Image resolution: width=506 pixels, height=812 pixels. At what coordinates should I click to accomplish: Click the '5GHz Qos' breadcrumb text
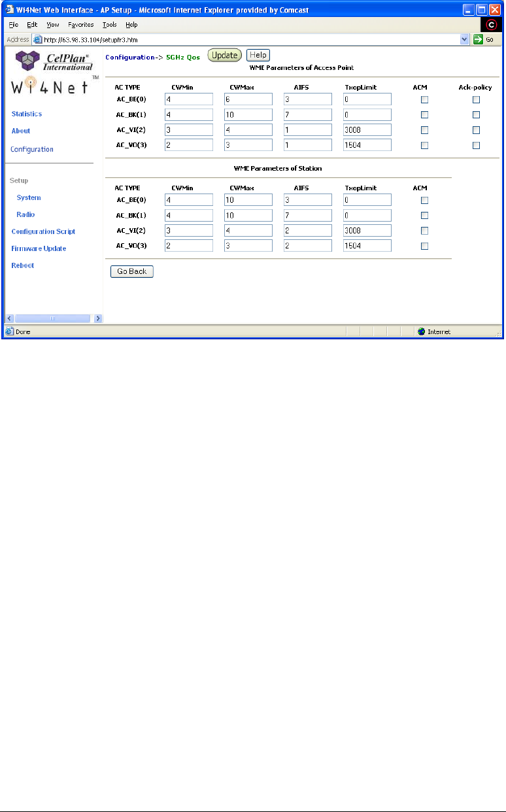click(x=184, y=57)
